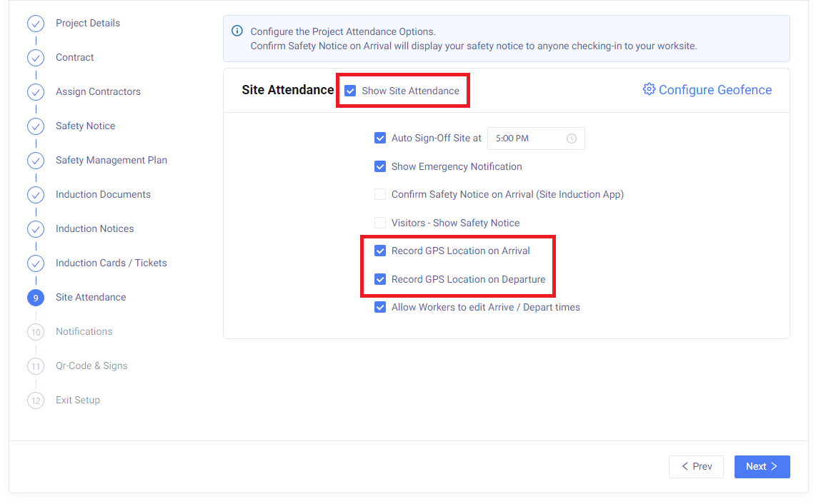
Task: Click the Contract step checkmark icon
Action: (x=36, y=58)
